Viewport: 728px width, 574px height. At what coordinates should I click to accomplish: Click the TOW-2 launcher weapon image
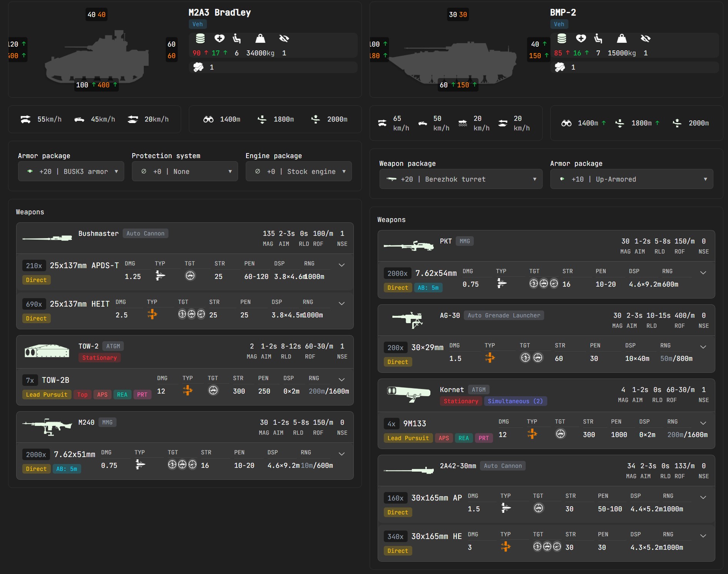tap(47, 351)
